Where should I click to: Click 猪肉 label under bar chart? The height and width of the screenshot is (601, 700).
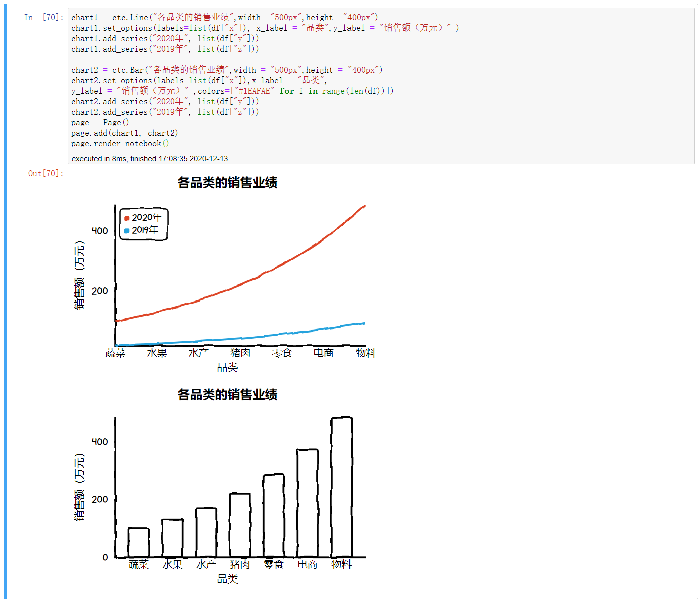pyautogui.click(x=240, y=564)
